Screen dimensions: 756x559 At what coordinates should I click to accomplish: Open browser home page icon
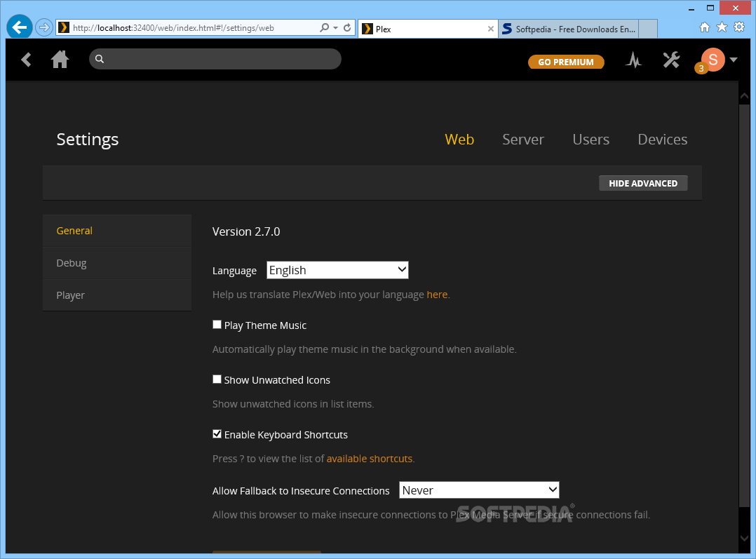pyautogui.click(x=704, y=27)
